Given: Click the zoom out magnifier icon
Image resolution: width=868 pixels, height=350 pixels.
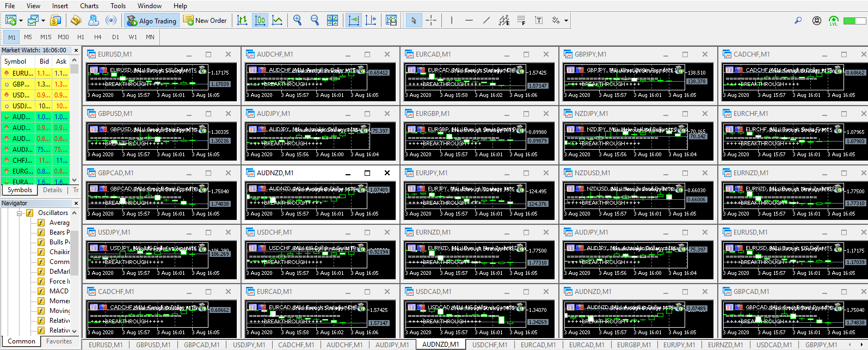Looking at the screenshot, I should pyautogui.click(x=315, y=21).
